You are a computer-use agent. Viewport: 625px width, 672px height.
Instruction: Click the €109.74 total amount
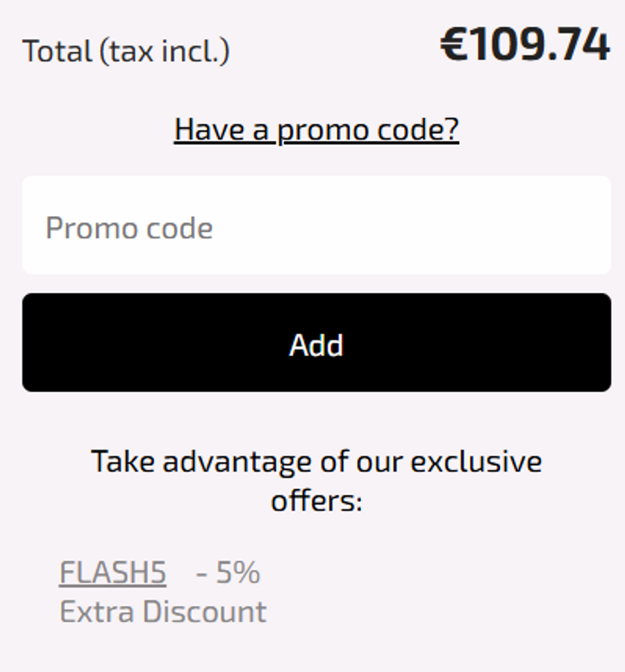pos(524,47)
